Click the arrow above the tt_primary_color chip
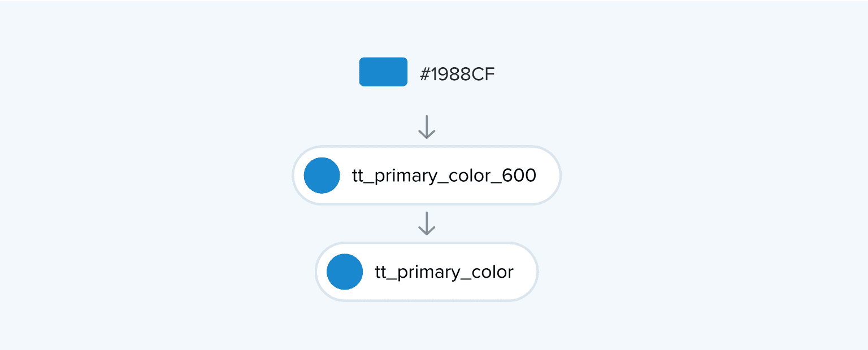Screen dimensions: 868x350 click(x=427, y=224)
